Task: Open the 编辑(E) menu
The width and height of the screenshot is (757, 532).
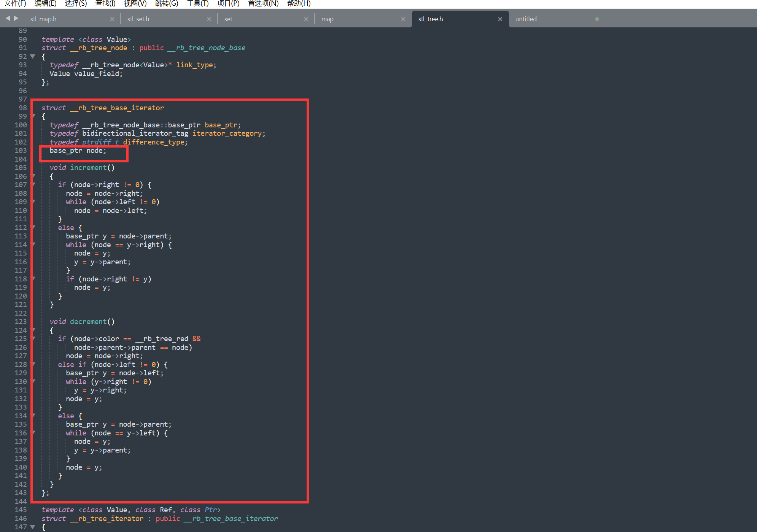Action: (x=45, y=3)
